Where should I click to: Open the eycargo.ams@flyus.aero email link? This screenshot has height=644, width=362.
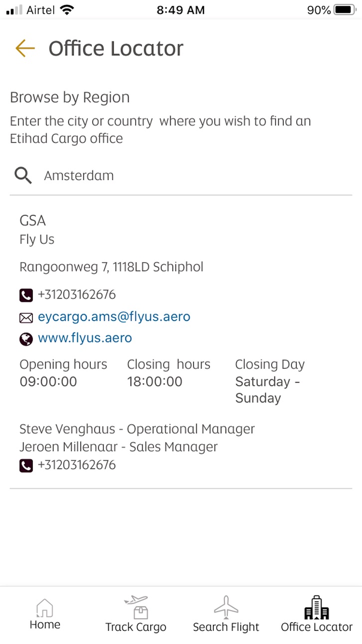[114, 317]
